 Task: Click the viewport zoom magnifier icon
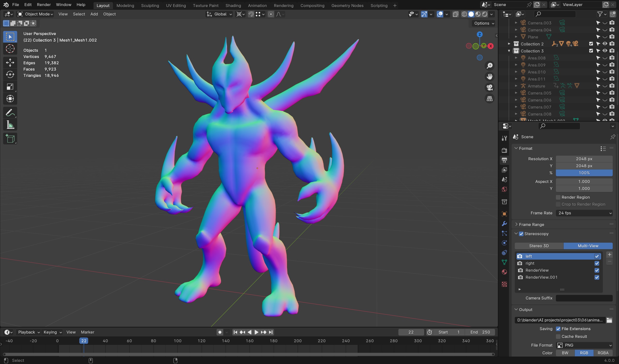click(x=490, y=66)
